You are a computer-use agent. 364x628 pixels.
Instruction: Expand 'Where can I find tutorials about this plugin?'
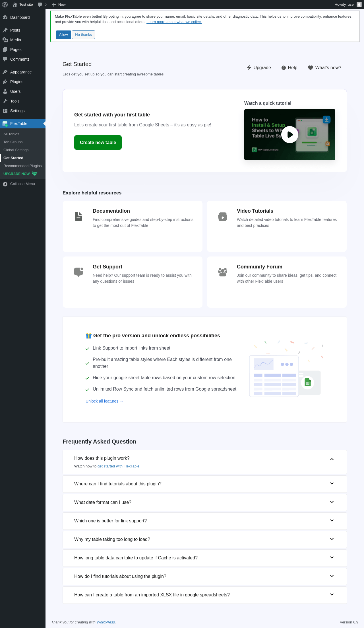pyautogui.click(x=332, y=484)
